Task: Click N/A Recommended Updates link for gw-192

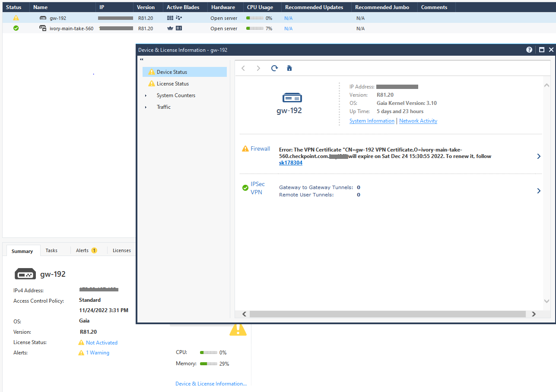Action: coord(288,18)
